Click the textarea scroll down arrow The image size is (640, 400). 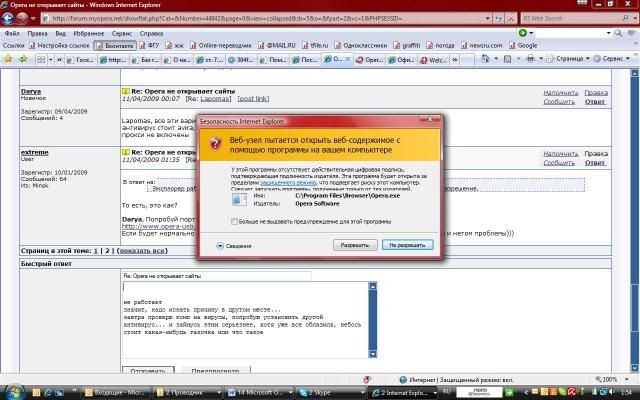click(372, 354)
